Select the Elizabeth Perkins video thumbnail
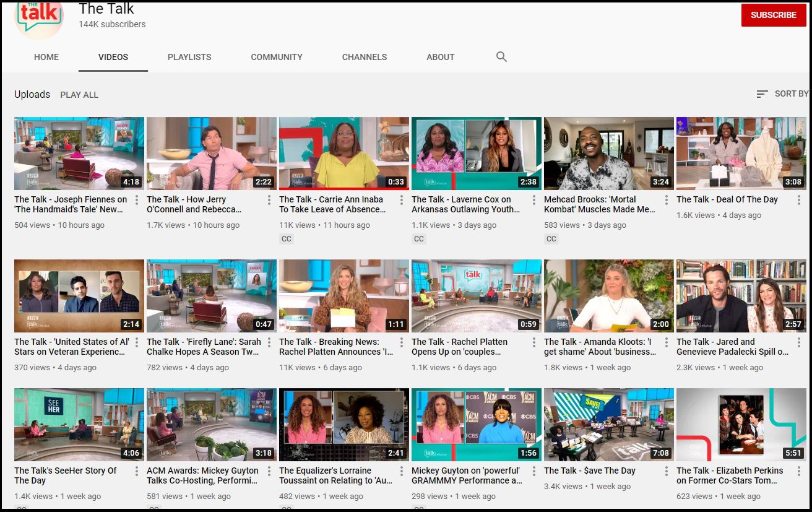Screen dimensions: 812x512 click(741, 425)
